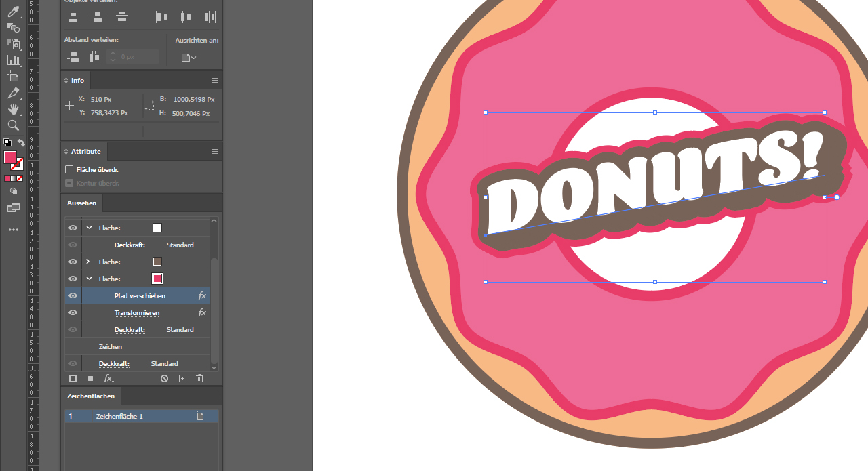This screenshot has width=868, height=471.
Task: Open the Info panel menu
Action: 215,80
